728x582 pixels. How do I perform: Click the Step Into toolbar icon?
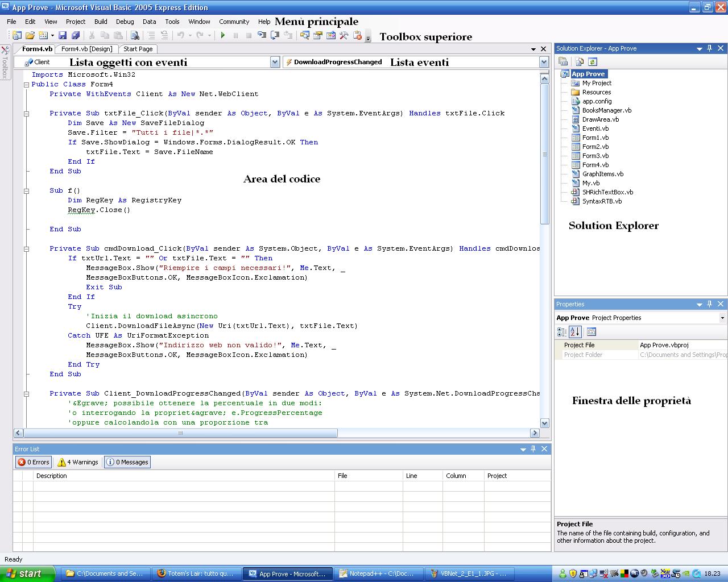(262, 35)
